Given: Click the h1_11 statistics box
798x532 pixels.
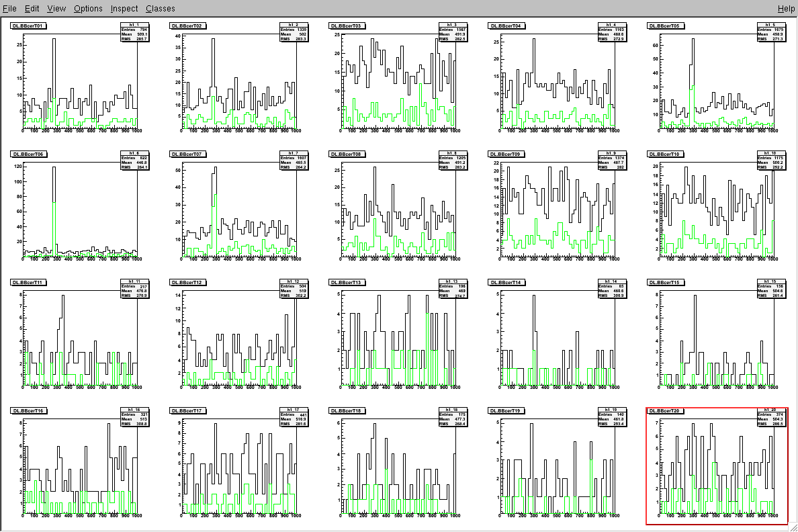Looking at the screenshot, I should point(134,288).
